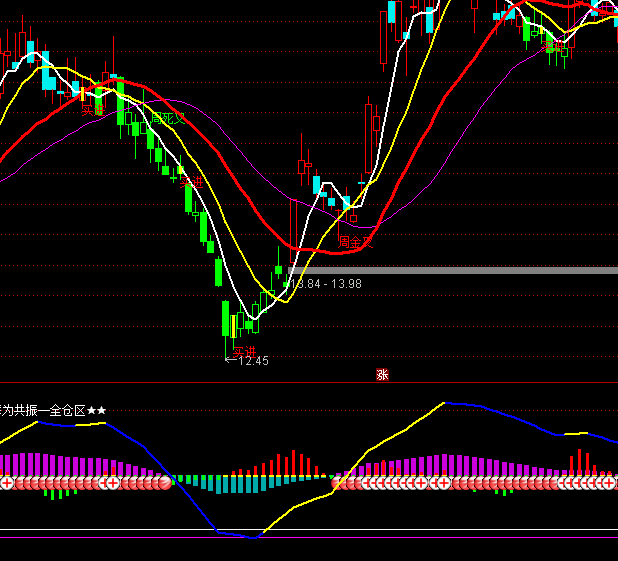Click the 12.45 low price label

(x=252, y=361)
